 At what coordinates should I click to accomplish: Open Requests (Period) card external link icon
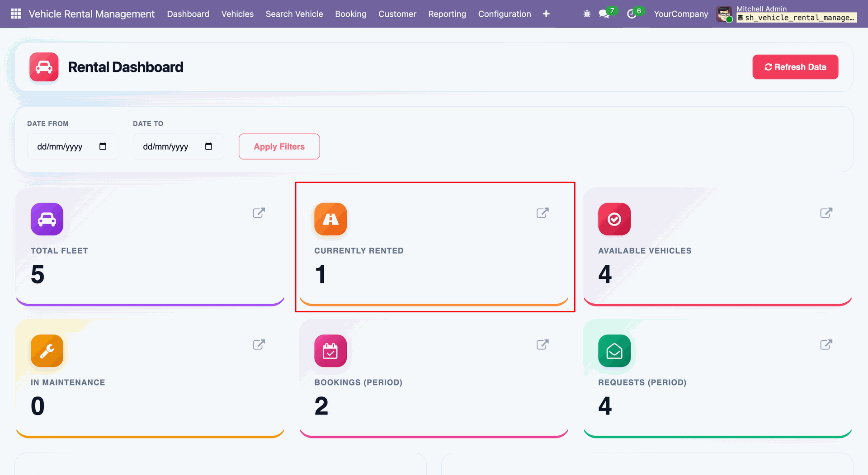[x=826, y=344]
